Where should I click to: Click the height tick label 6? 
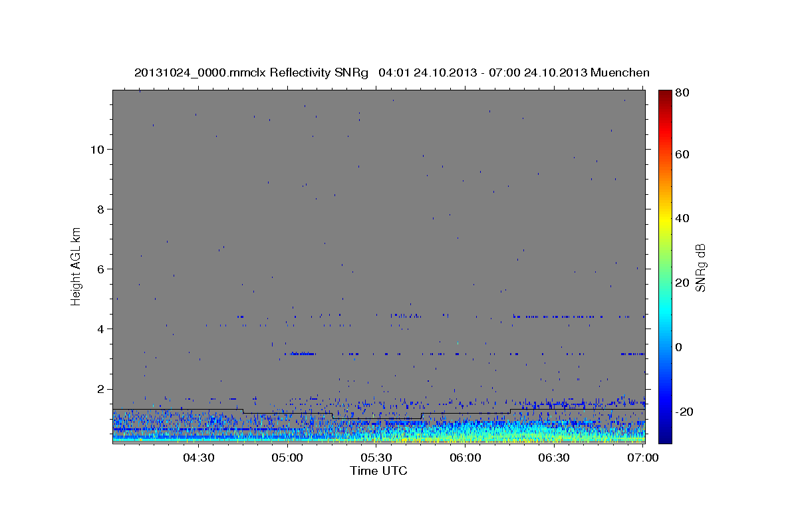click(x=100, y=269)
